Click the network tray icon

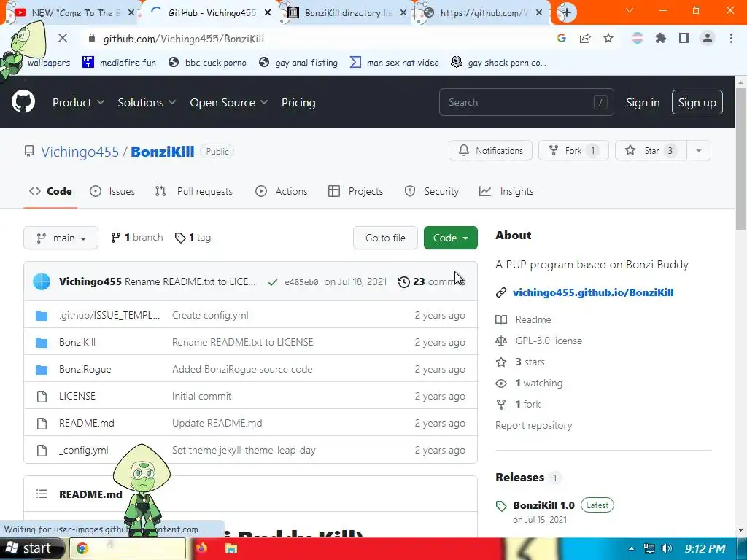(649, 548)
